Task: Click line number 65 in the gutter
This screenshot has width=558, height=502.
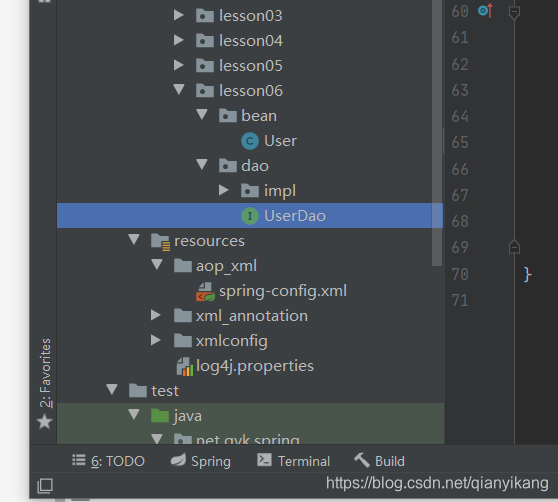Action: click(459, 142)
